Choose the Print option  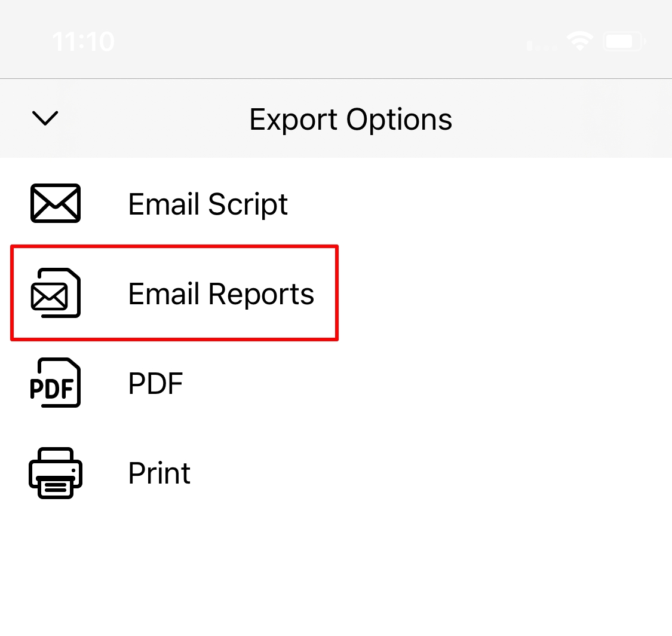159,473
